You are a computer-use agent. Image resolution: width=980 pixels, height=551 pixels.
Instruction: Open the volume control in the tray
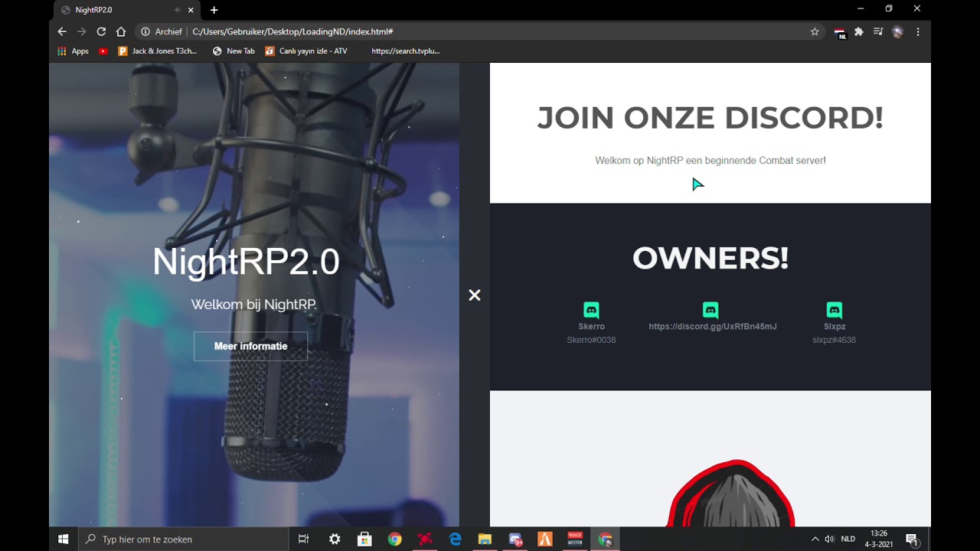829,539
